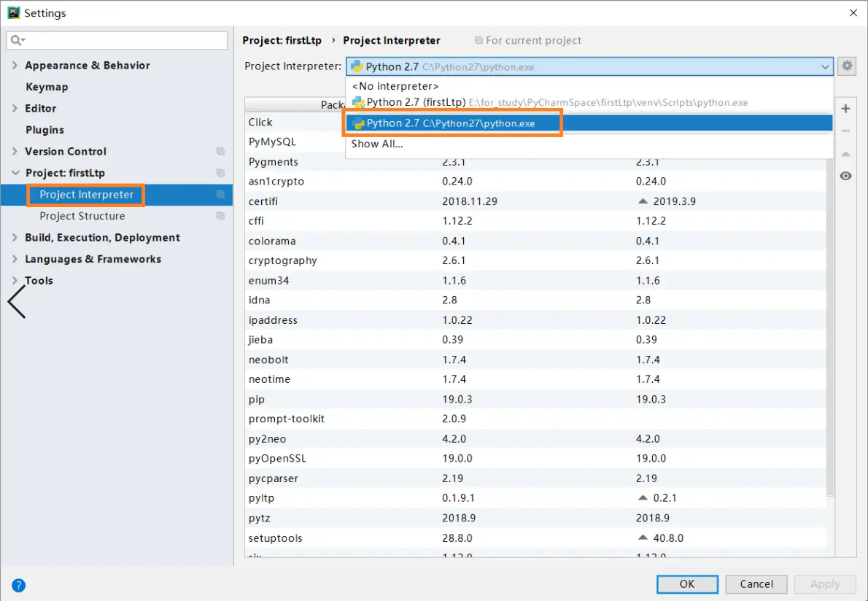
Task: Close the Project Interpreter dropdown arrow
Action: click(x=825, y=67)
